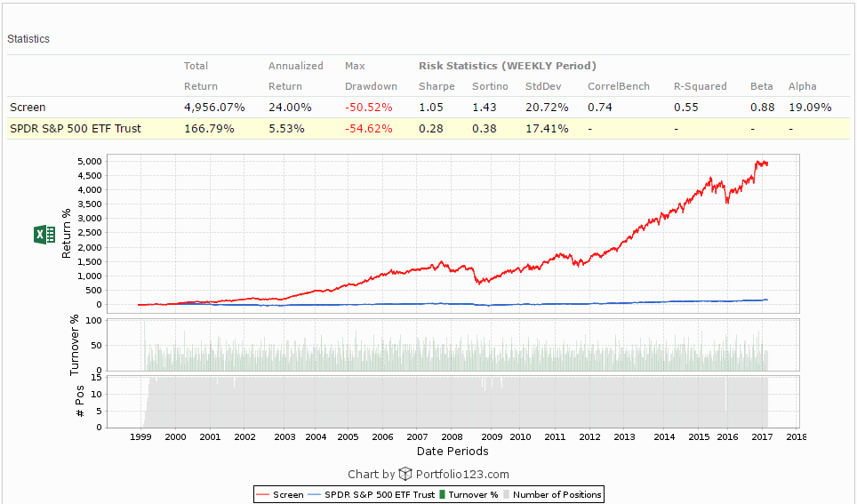Click the SPDR Sortino value 0.38

pyautogui.click(x=485, y=129)
